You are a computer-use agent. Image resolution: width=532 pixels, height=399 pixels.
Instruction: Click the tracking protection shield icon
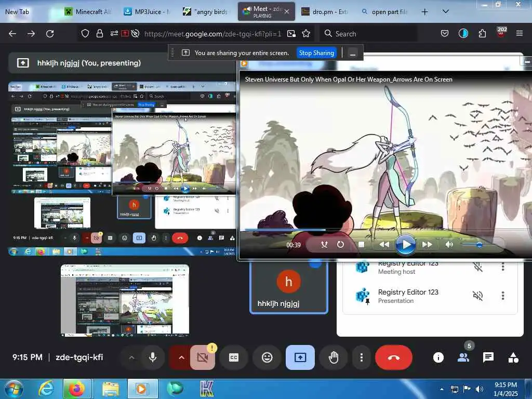(x=85, y=34)
